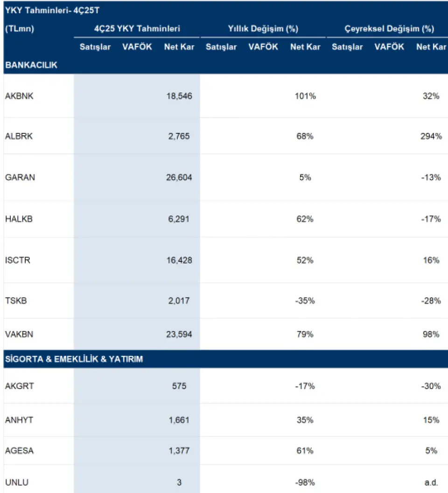Click ALBRK quarterly change 294%
448x493 pixels.
point(431,137)
